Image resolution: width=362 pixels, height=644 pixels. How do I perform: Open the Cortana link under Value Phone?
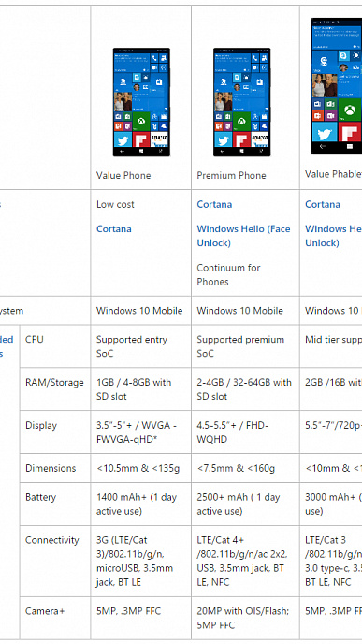point(114,228)
